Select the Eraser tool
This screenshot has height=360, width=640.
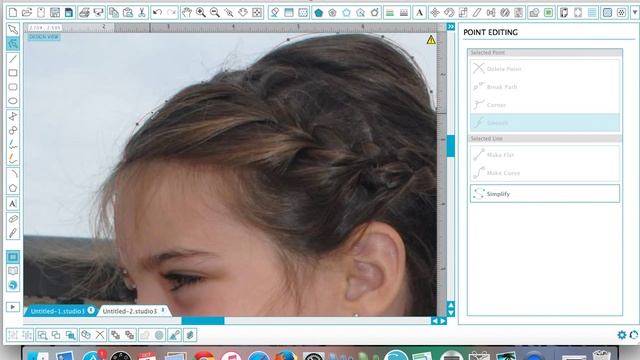pos(13,219)
